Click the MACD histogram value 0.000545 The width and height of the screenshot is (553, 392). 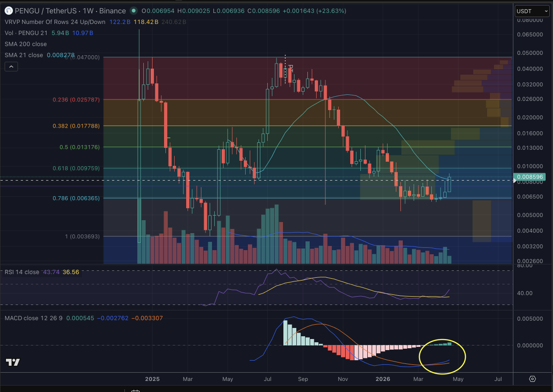(x=80, y=318)
